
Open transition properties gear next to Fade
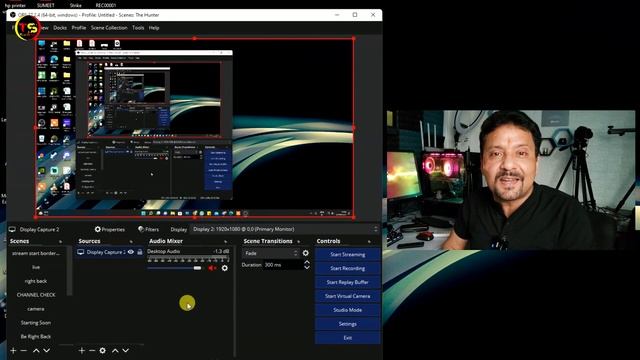(305, 253)
